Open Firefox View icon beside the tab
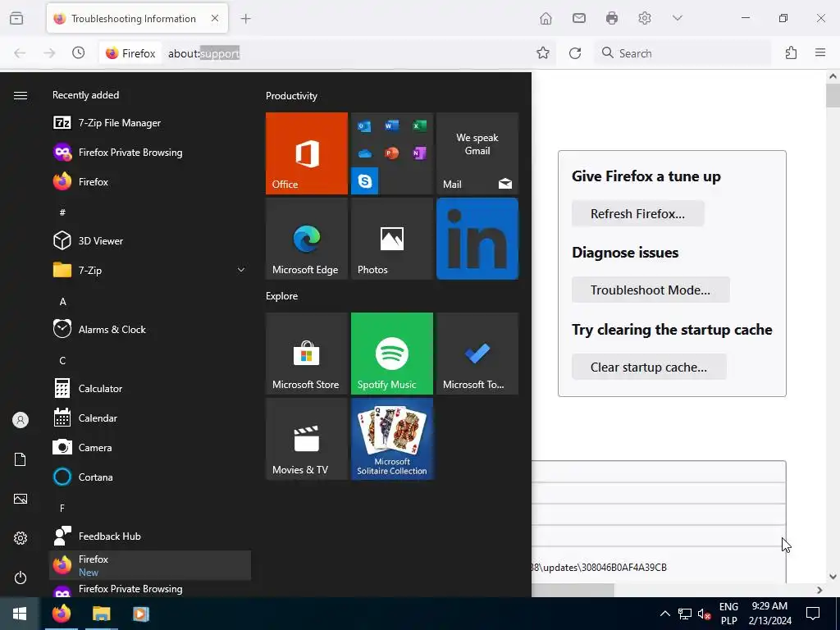 [x=16, y=19]
